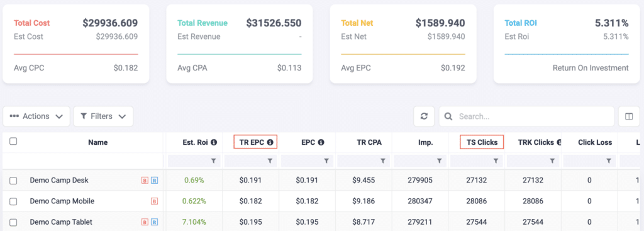Click the info icon next to TR EPC
644x231 pixels.
tap(270, 142)
